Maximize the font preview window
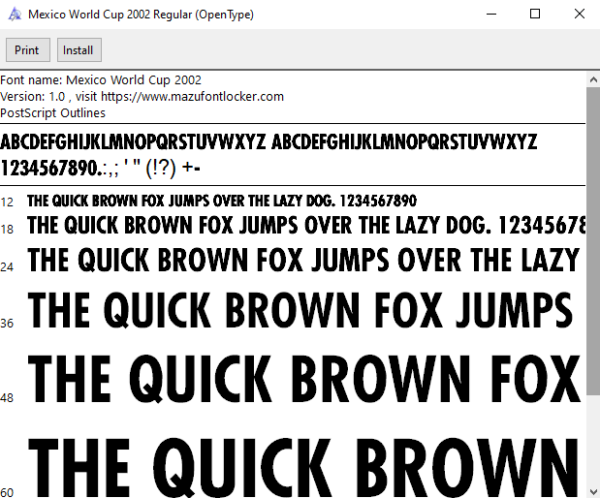Screen dimensions: 600x498 pos(535,14)
